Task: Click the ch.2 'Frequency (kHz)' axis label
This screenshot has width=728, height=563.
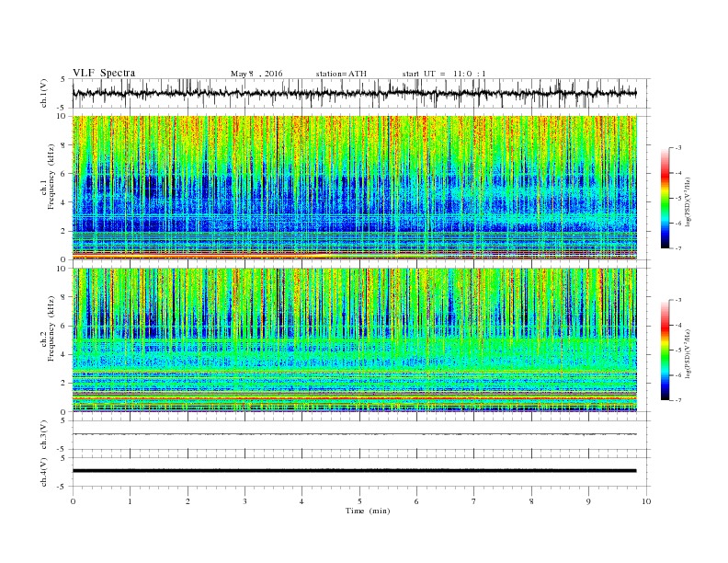Action: (51, 329)
